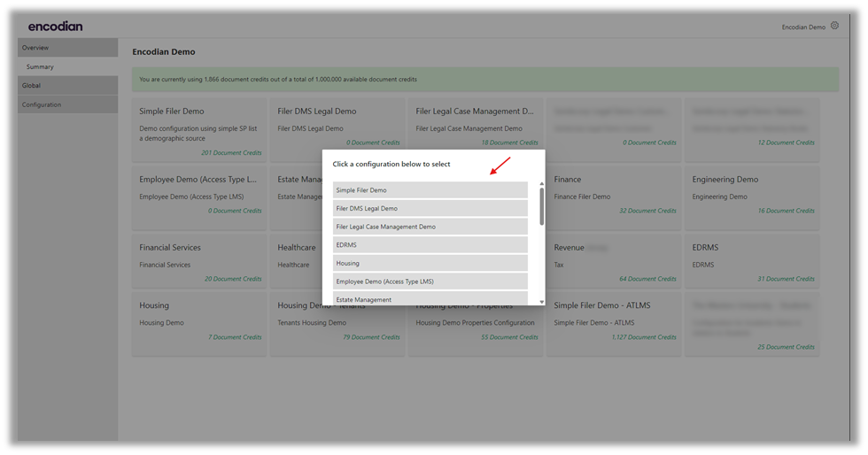This screenshot has height=455, width=868.
Task: Open the Engineering Demo card
Action: pyautogui.click(x=751, y=192)
